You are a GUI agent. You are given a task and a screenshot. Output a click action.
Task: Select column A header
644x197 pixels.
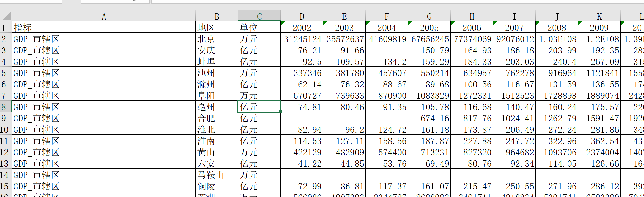pos(104,16)
